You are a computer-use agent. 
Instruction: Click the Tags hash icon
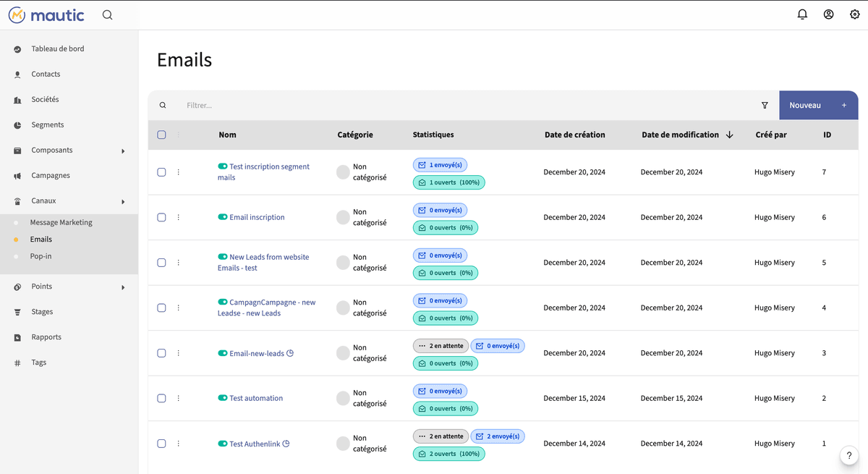coord(17,363)
